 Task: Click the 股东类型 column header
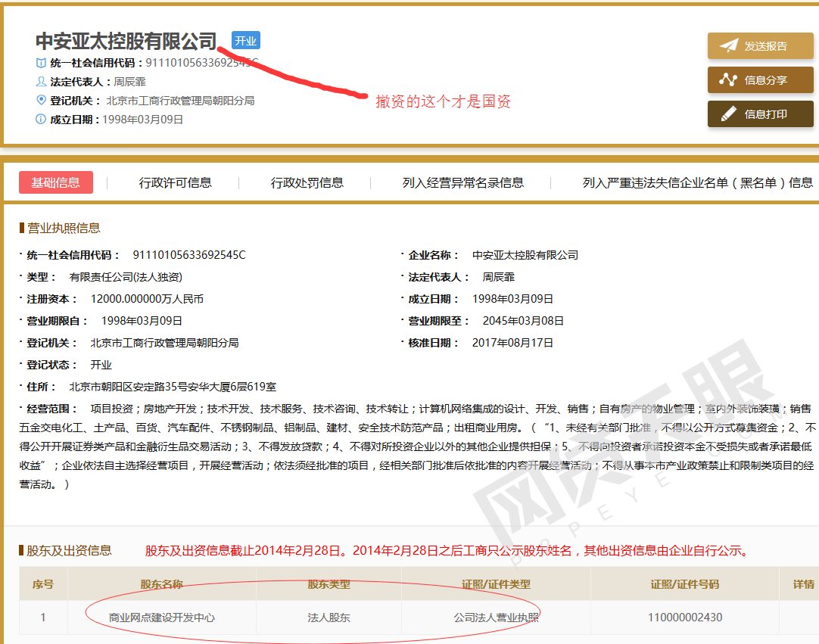[329, 584]
